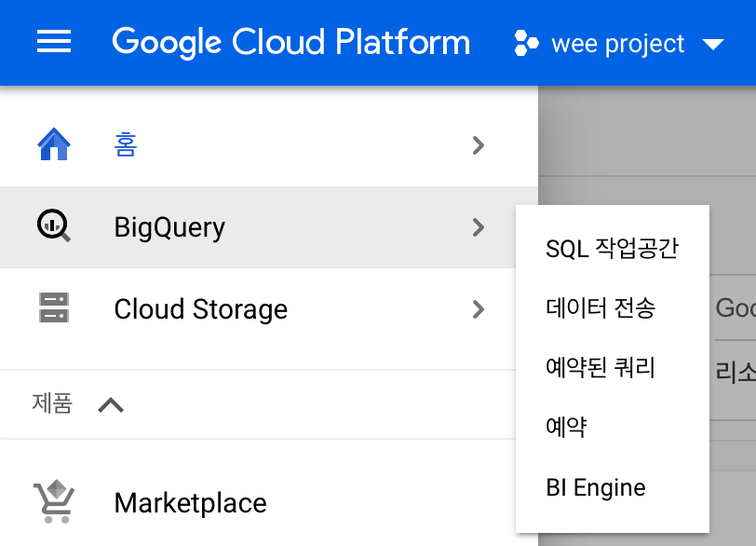
Task: Select the wee project name
Action: 617,44
